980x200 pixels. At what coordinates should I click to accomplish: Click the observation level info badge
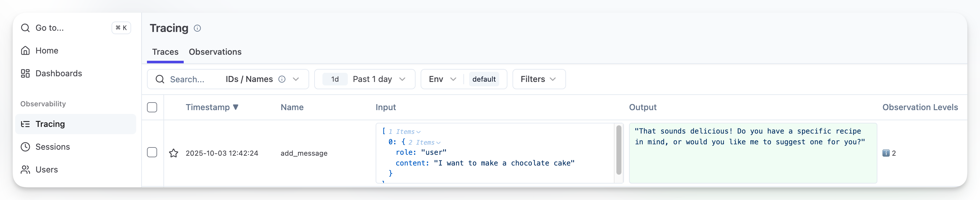click(x=886, y=153)
